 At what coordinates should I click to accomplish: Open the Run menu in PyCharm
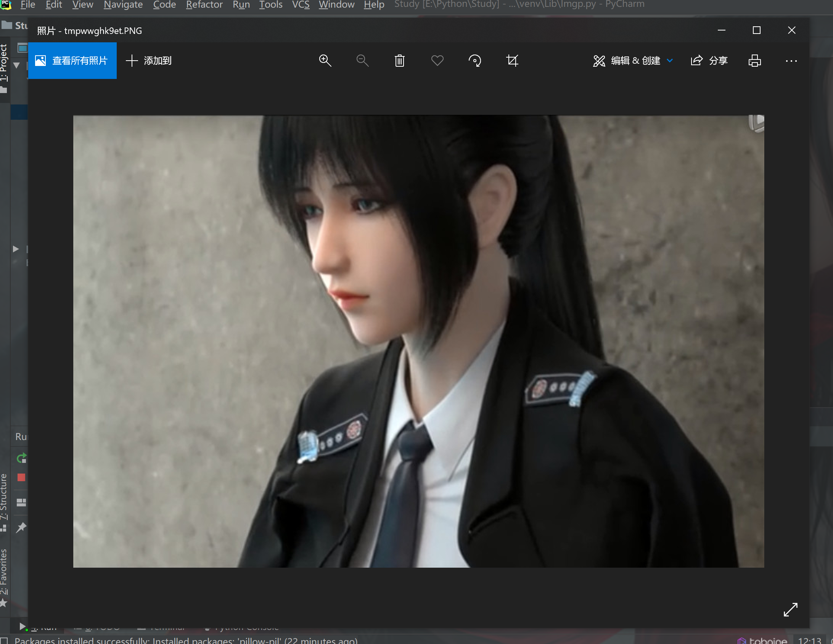(x=241, y=5)
